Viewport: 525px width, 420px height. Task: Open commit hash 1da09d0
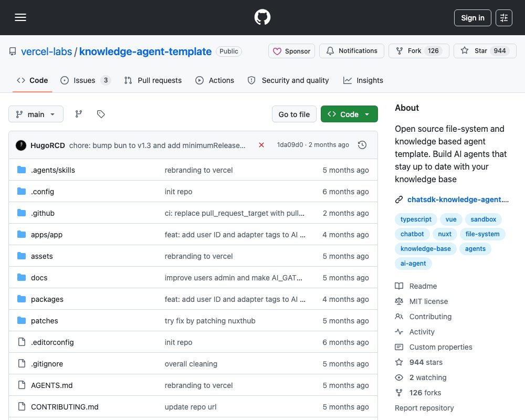290,145
